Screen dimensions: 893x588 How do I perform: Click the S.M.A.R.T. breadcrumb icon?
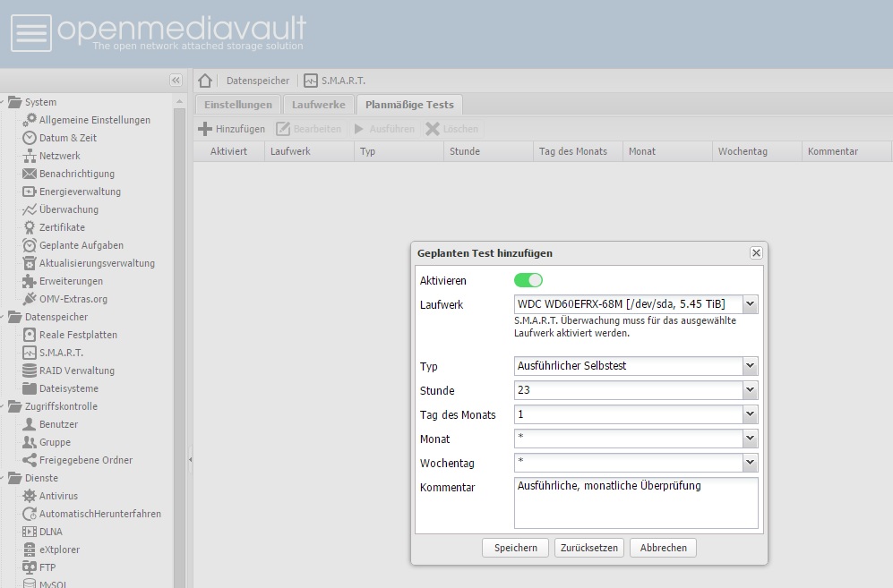(311, 81)
